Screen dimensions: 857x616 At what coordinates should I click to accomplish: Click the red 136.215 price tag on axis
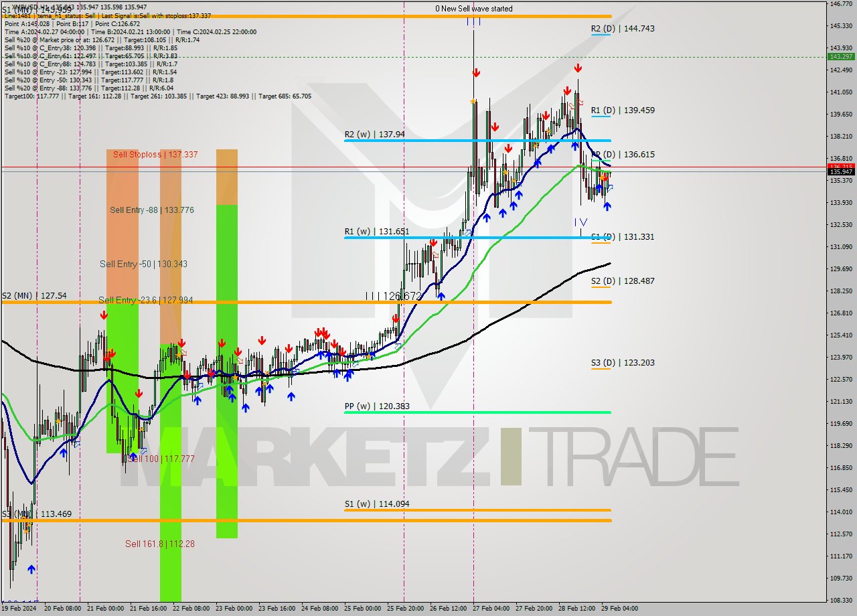(x=841, y=166)
